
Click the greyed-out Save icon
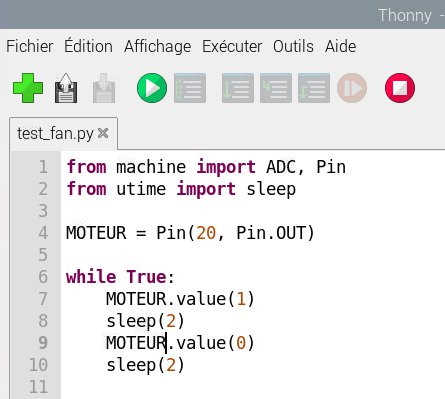pos(104,88)
